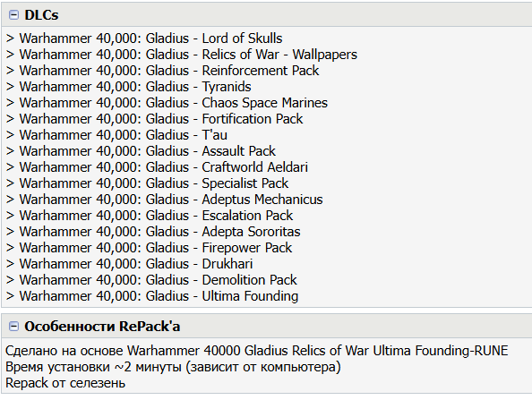Click the Assault Pack DLC line

coord(141,151)
